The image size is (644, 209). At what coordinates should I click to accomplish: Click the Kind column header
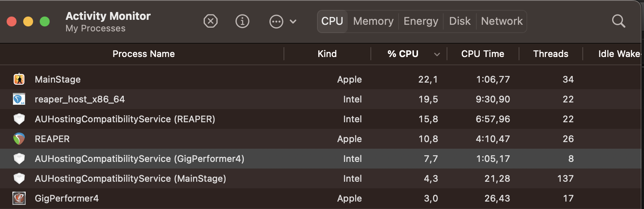pos(327,54)
